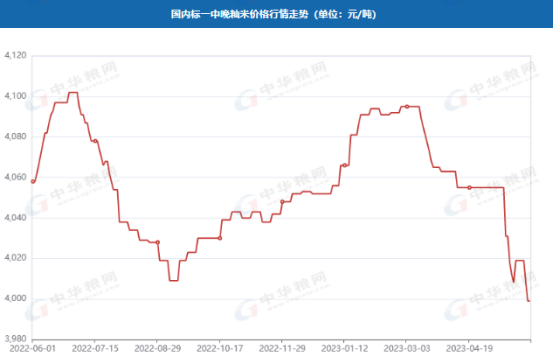
Task: Click the data point marker at 2022-07-15
Action: pos(95,141)
